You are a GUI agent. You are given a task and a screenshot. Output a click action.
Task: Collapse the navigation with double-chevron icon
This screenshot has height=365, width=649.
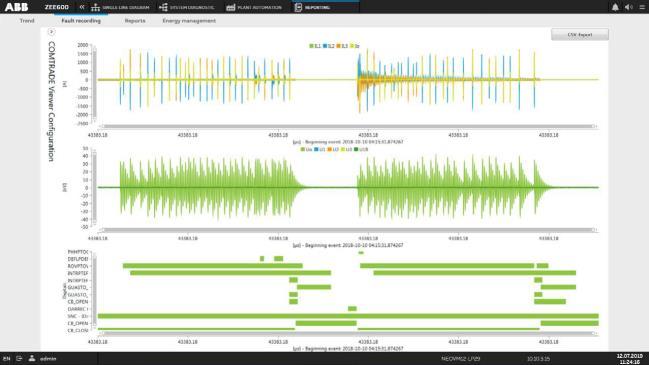pyautogui.click(x=82, y=7)
